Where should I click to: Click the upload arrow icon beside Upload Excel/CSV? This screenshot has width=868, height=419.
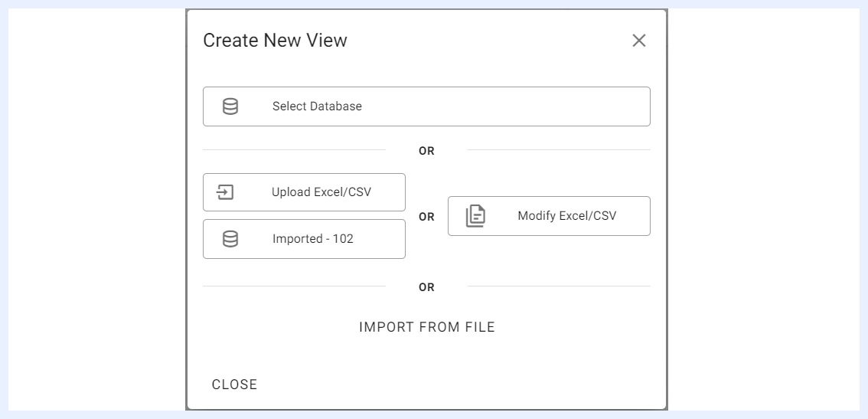coord(225,192)
